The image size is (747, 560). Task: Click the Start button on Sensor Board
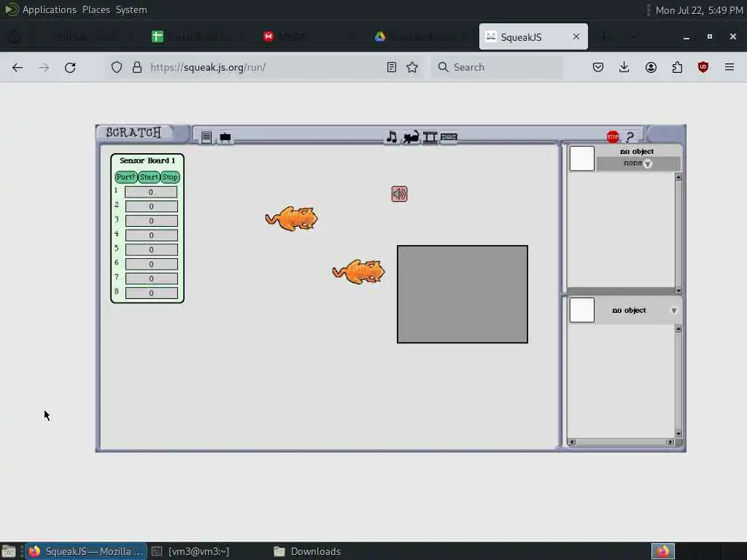(149, 177)
